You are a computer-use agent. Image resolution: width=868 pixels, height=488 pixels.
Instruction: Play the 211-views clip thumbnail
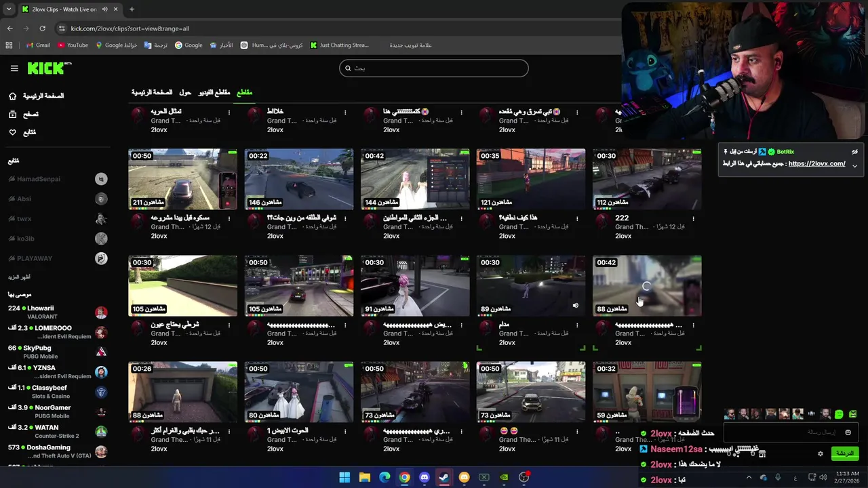click(182, 179)
